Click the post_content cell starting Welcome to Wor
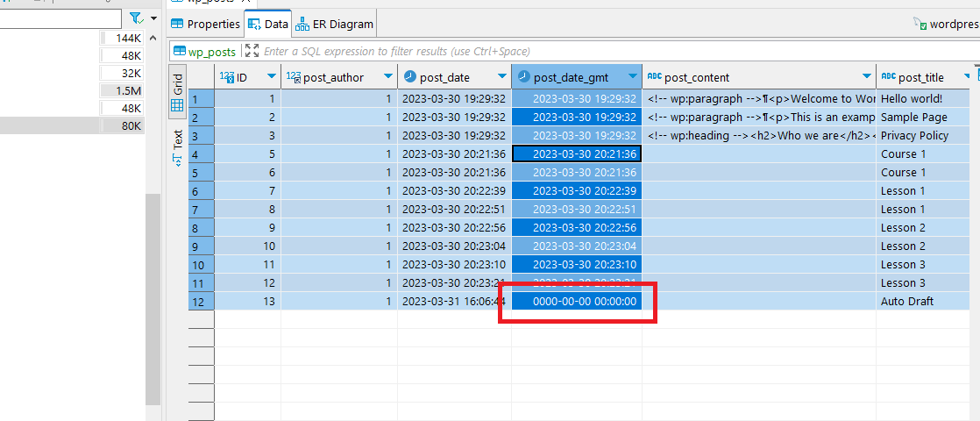Screen dimensions: 980x421 [759, 99]
